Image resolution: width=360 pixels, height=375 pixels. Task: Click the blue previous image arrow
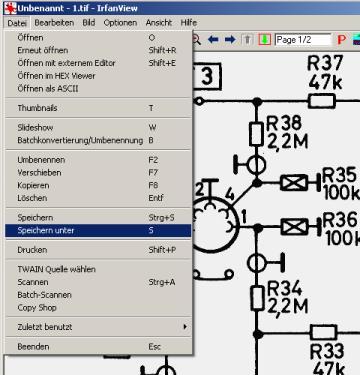pyautogui.click(x=213, y=40)
